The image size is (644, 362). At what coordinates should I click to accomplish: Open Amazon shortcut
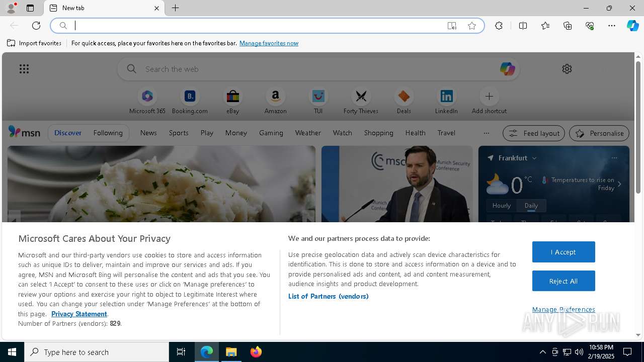pos(275,101)
